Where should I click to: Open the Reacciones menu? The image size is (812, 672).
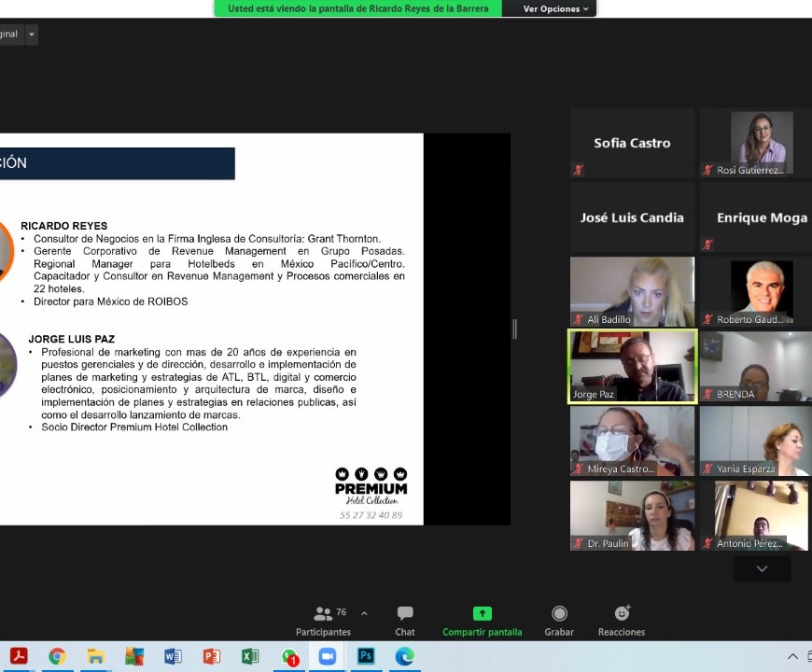point(622,620)
